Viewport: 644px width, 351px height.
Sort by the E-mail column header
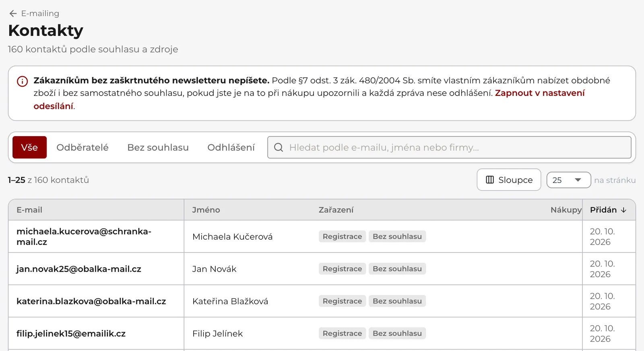click(x=29, y=210)
